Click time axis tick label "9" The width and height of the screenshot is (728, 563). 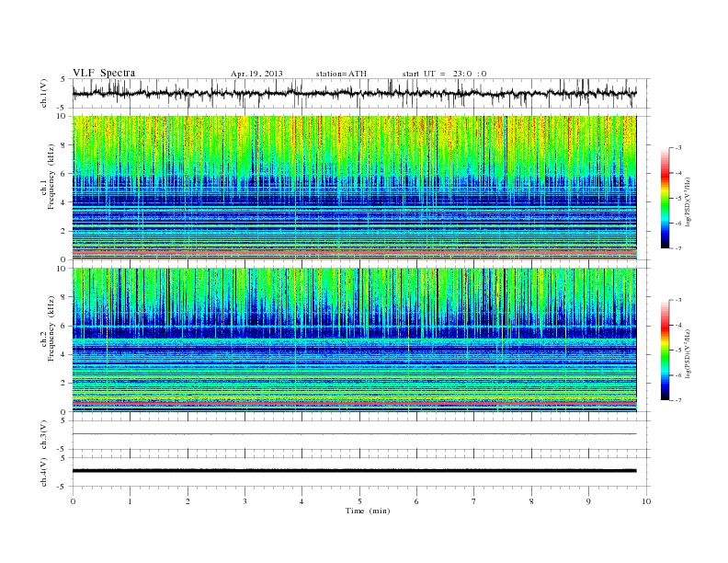[x=588, y=501]
